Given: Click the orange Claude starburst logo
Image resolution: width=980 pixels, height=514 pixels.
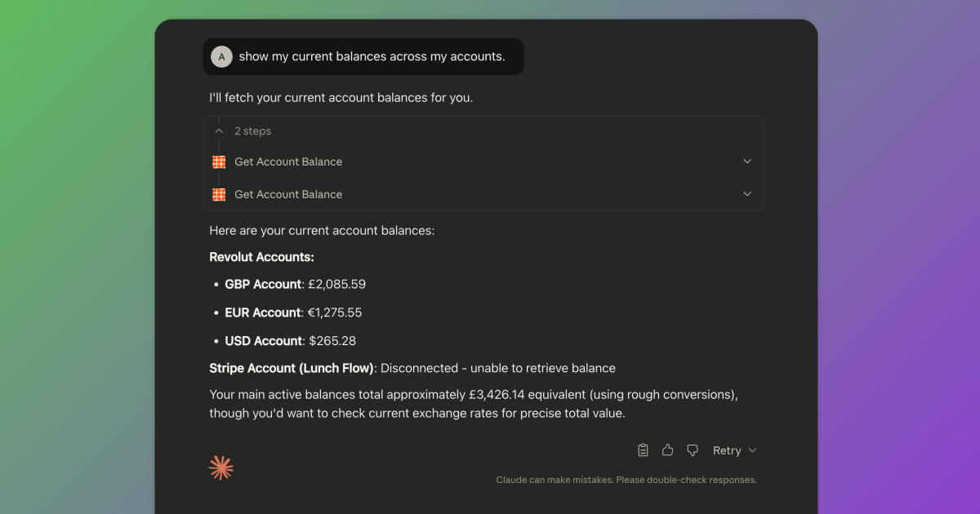Looking at the screenshot, I should coord(221,467).
